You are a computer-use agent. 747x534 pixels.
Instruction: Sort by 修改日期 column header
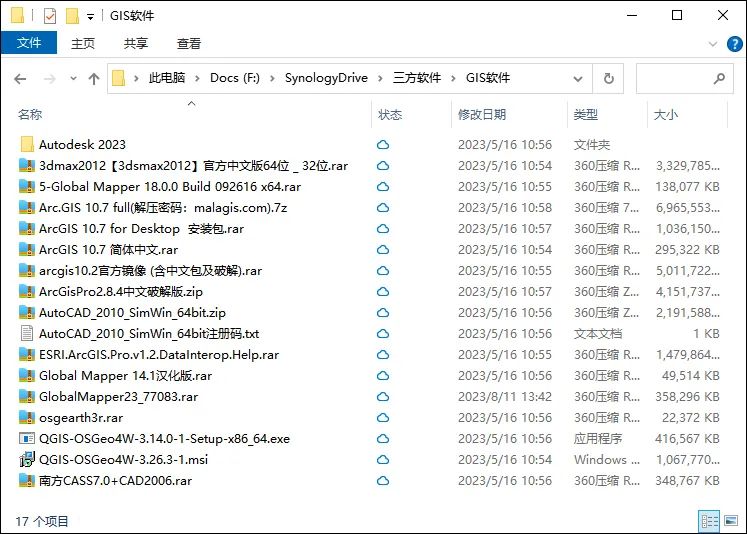(x=509, y=114)
